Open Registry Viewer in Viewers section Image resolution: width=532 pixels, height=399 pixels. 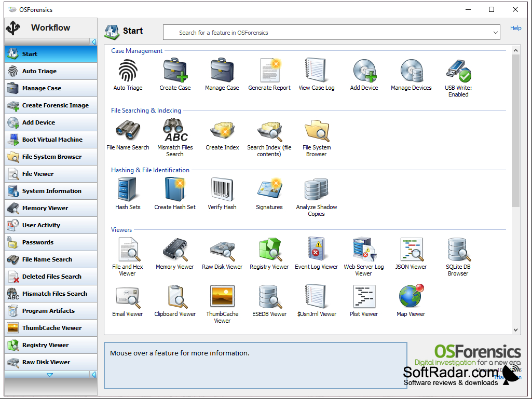click(x=269, y=254)
